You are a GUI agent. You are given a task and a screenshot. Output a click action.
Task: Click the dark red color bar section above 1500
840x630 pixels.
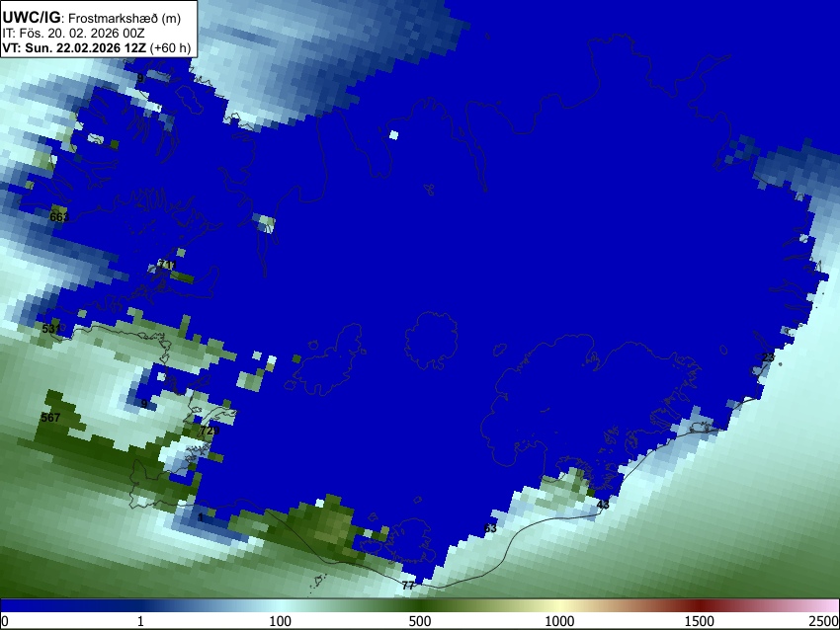tap(699, 605)
